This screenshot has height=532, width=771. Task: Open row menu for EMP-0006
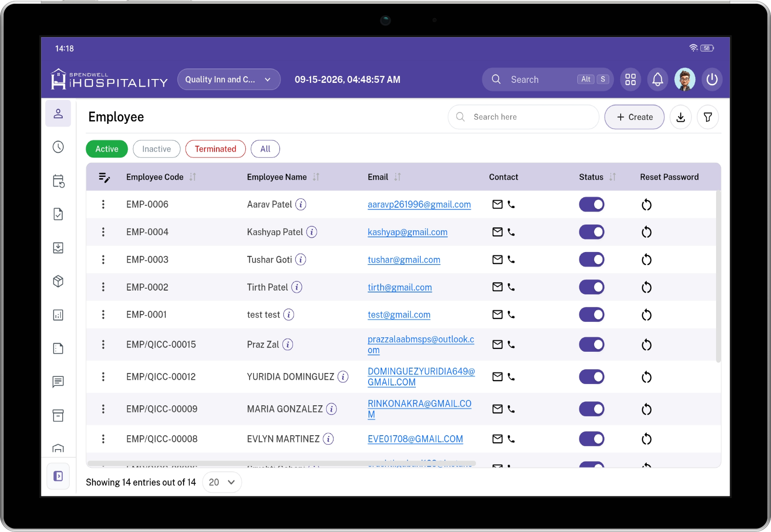click(x=103, y=204)
